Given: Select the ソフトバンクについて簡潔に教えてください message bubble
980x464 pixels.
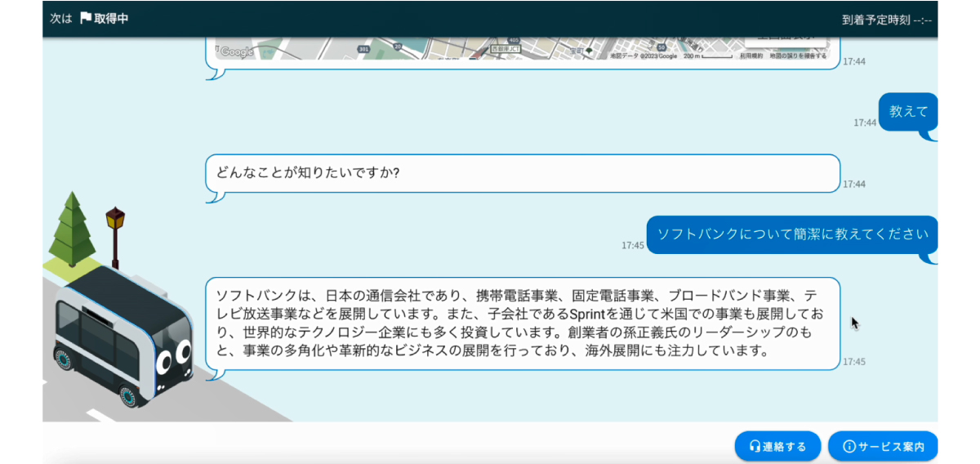Looking at the screenshot, I should coord(792,234).
